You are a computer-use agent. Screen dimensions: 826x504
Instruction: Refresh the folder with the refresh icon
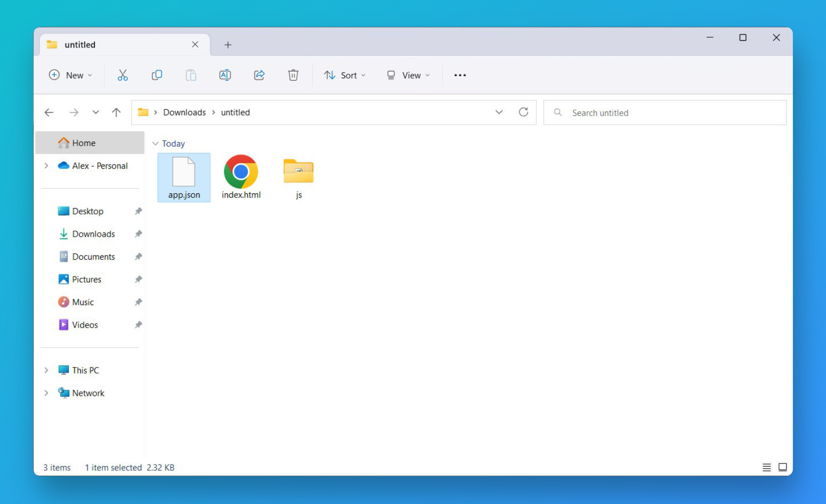click(x=523, y=112)
